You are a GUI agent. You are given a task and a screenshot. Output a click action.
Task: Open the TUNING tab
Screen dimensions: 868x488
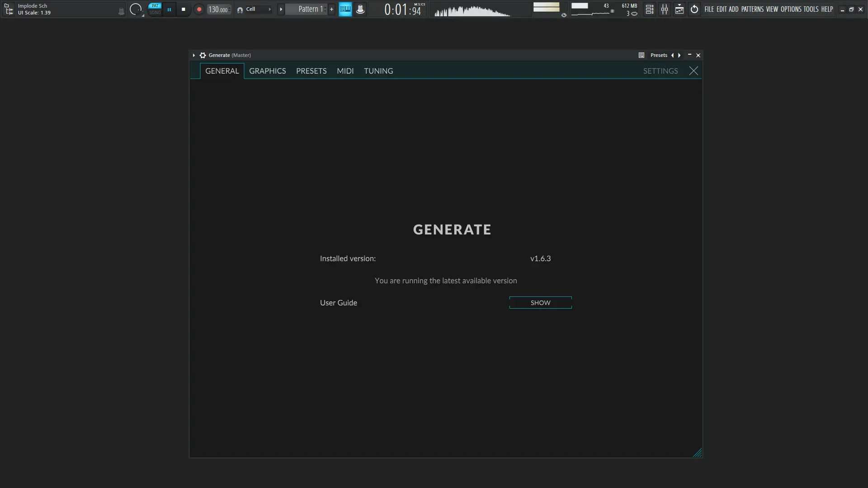378,71
